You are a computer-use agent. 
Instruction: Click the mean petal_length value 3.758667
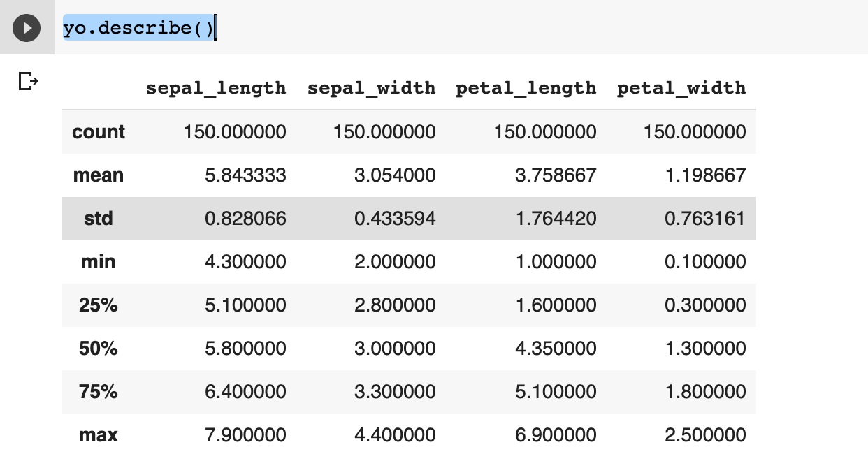tap(556, 175)
